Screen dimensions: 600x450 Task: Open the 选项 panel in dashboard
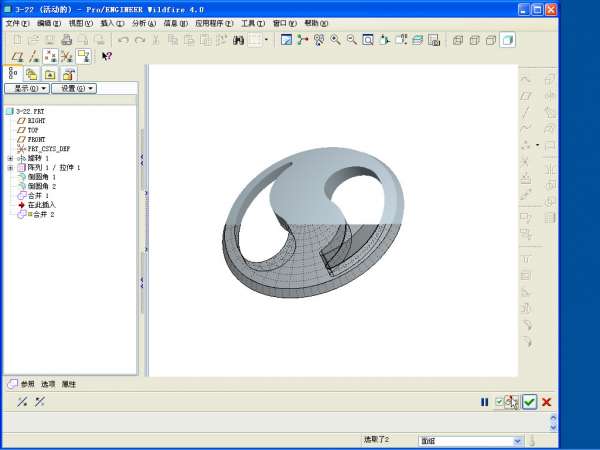(x=48, y=384)
